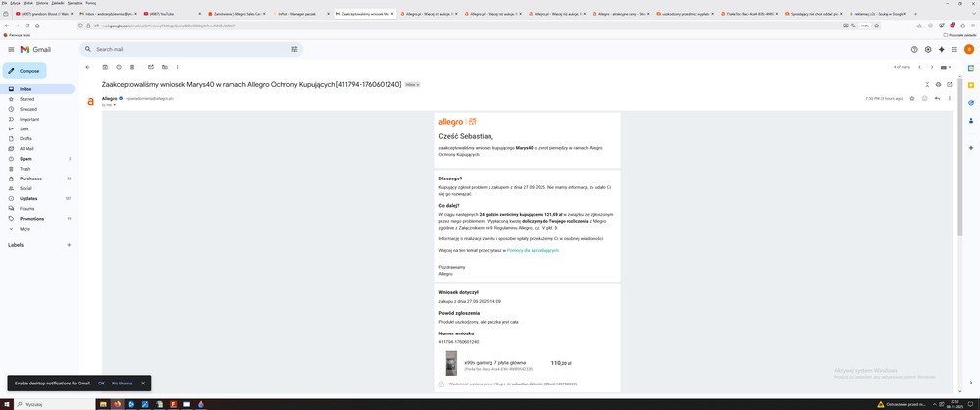Open the Gemini sparkle icon
980x410 pixels.
coord(942,49)
